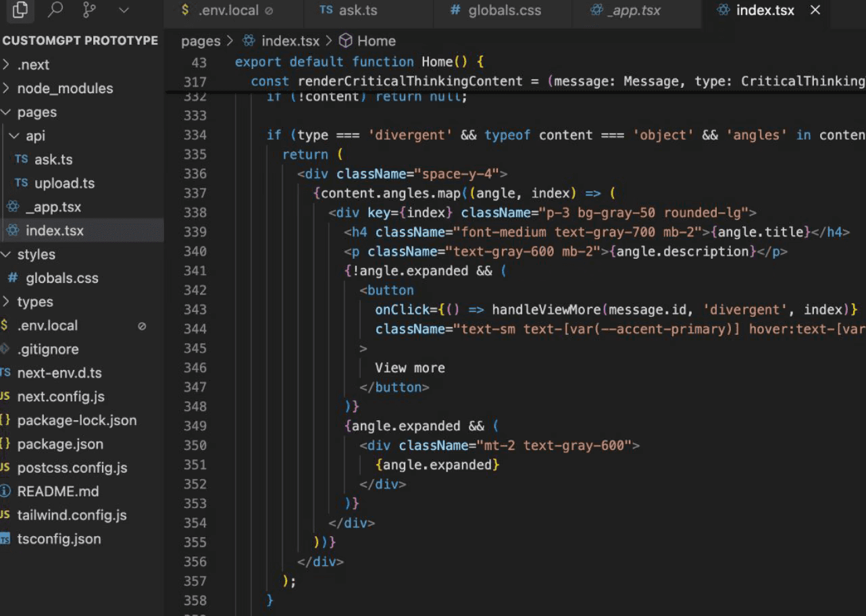
Task: Open package.json from the explorer
Action: pyautogui.click(x=60, y=444)
